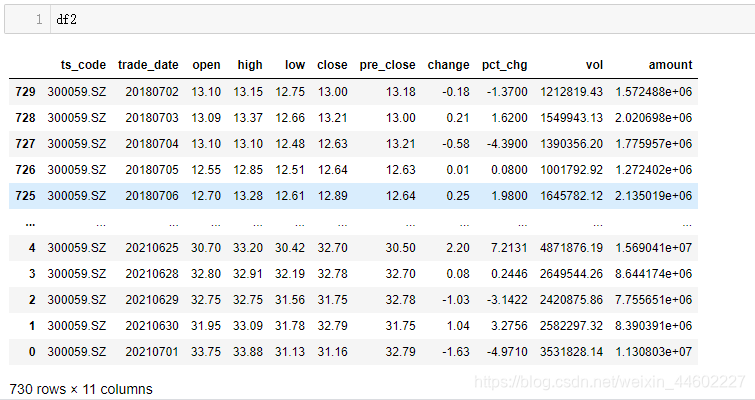Click the pre_close column header
This screenshot has height=400, width=755.
click(x=388, y=65)
